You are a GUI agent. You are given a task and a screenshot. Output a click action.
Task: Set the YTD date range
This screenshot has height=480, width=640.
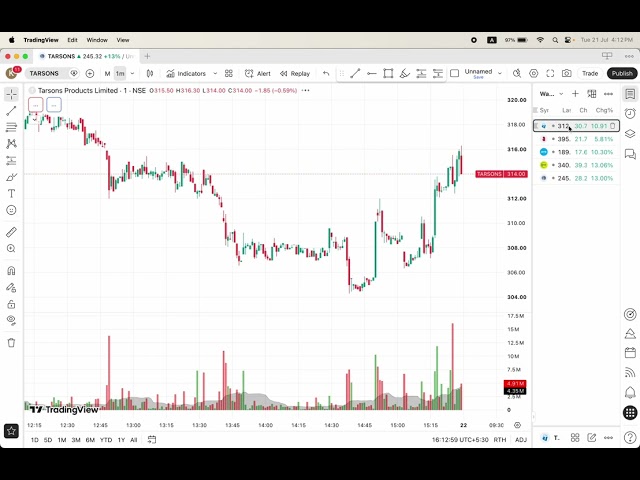point(106,440)
